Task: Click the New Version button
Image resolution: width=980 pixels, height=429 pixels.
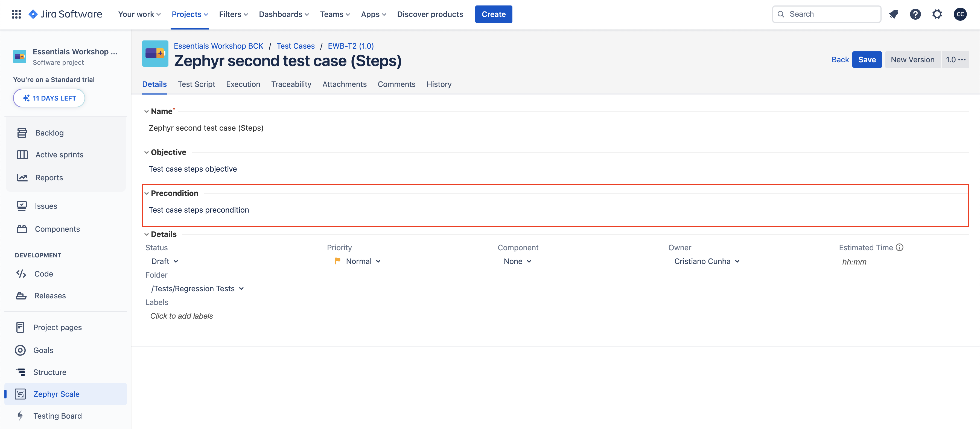Action: (912, 60)
